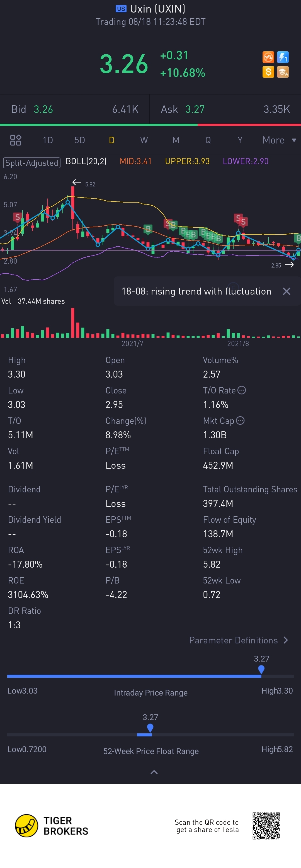This screenshot has width=301, height=868.
Task: Open the chart layout grid icon
Action: pos(16,140)
